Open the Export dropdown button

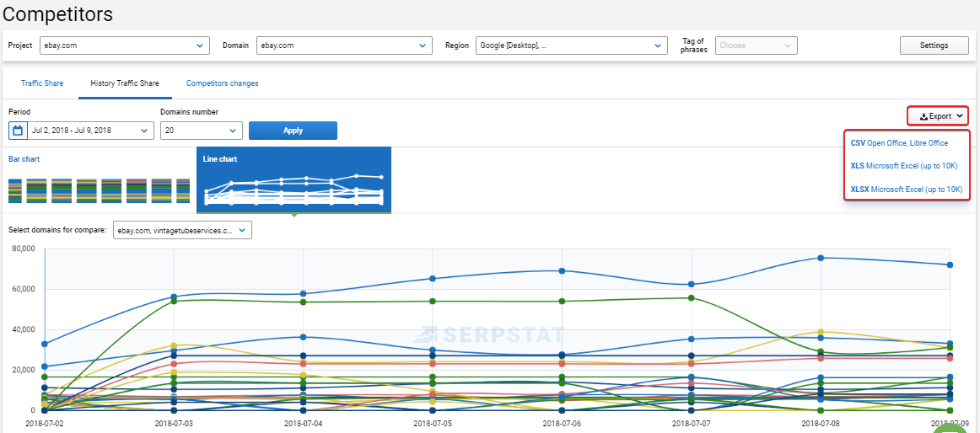pos(938,116)
